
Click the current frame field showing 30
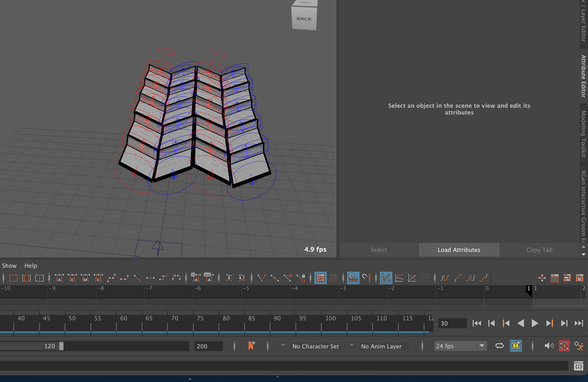pyautogui.click(x=452, y=323)
